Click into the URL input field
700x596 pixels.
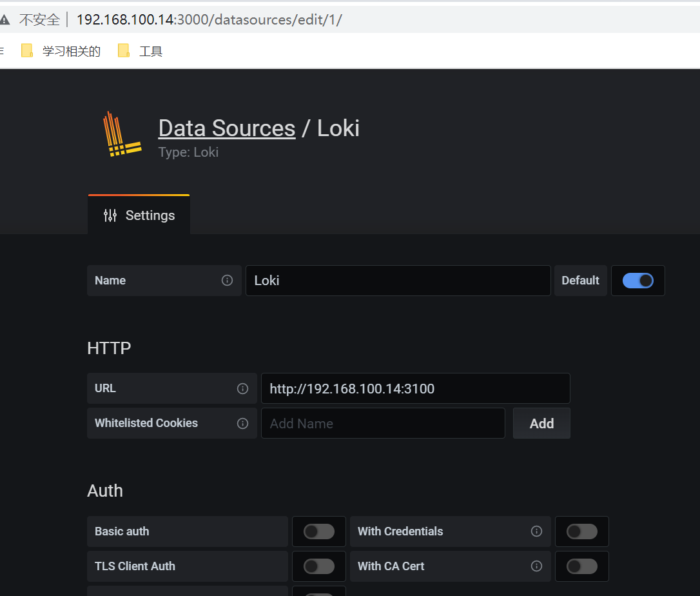(x=416, y=388)
